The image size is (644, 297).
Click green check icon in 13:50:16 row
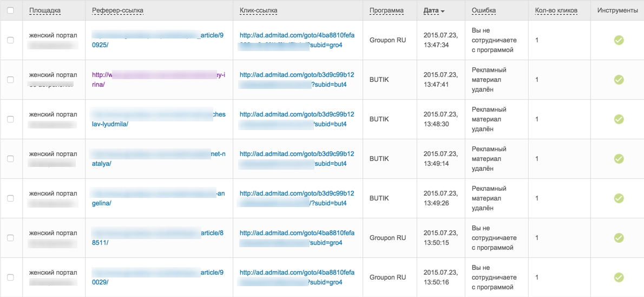click(619, 277)
